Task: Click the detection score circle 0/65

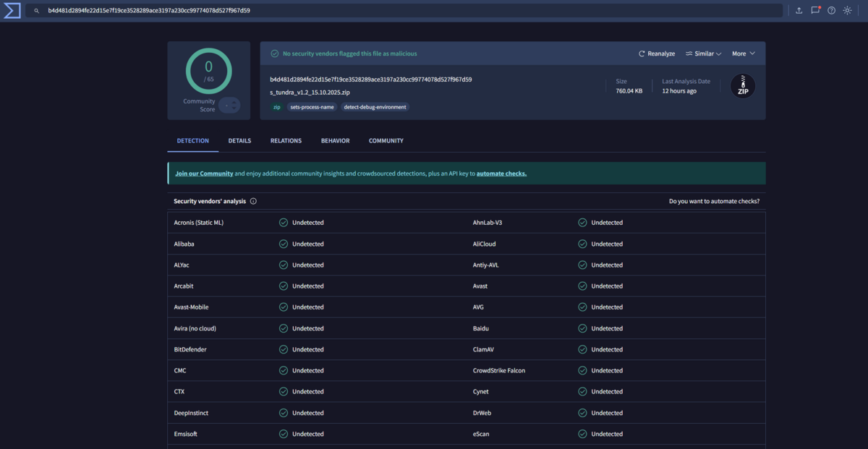Action: pyautogui.click(x=208, y=71)
